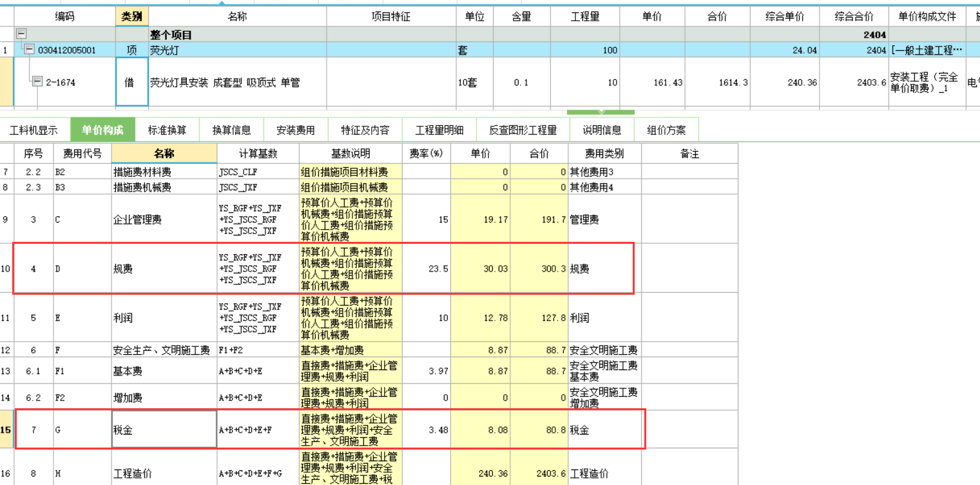Image resolution: width=980 pixels, height=485 pixels.
Task: Click the 161.43 unit price cell
Action: (x=652, y=82)
